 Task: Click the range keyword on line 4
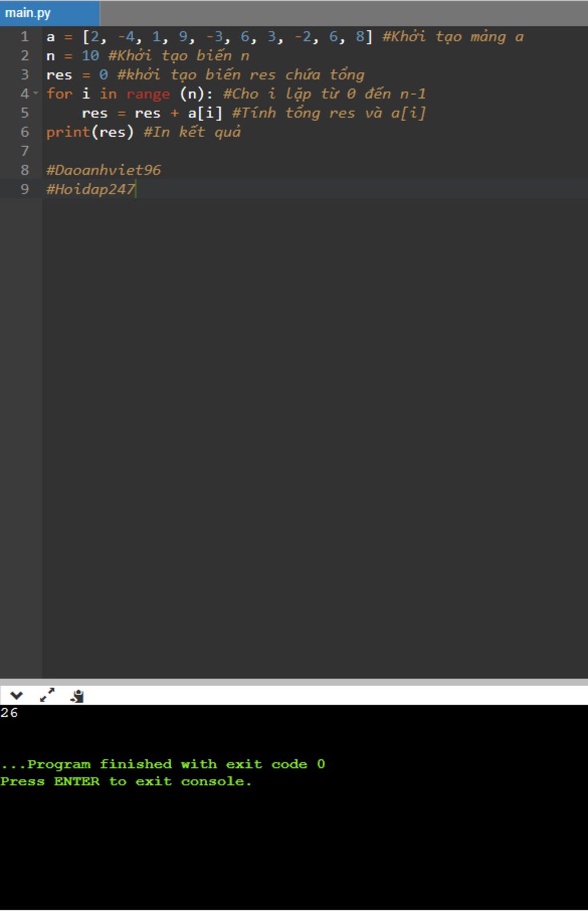point(148,94)
